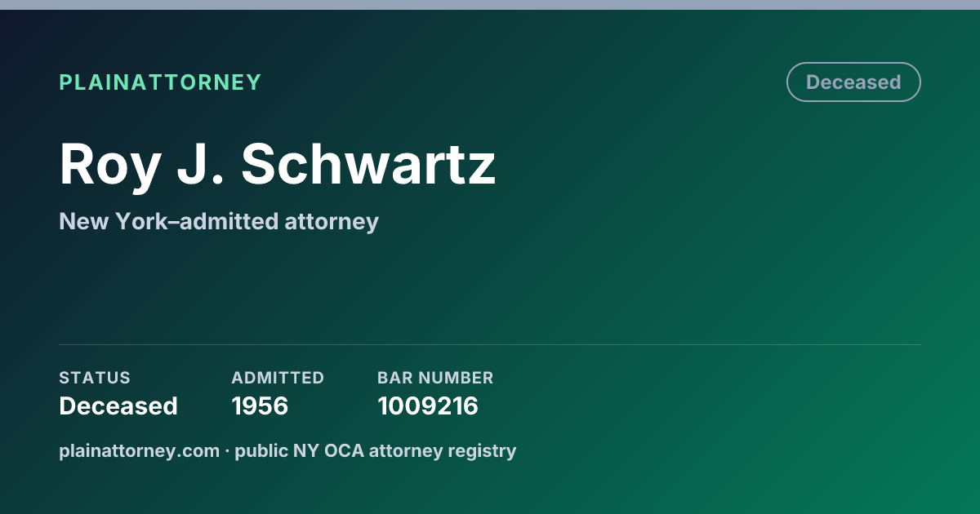Screen dimensions: 980x514
Task: Click the ADMITTED field label
Action: pos(278,378)
